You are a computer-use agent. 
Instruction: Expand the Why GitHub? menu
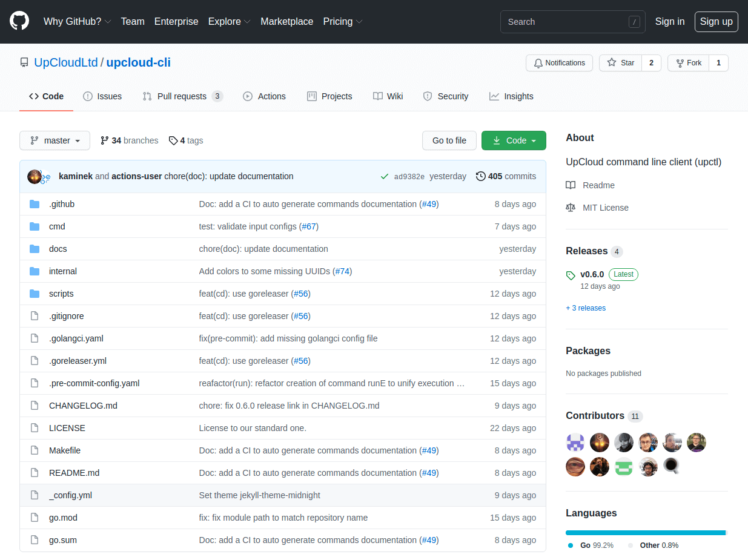pyautogui.click(x=77, y=21)
